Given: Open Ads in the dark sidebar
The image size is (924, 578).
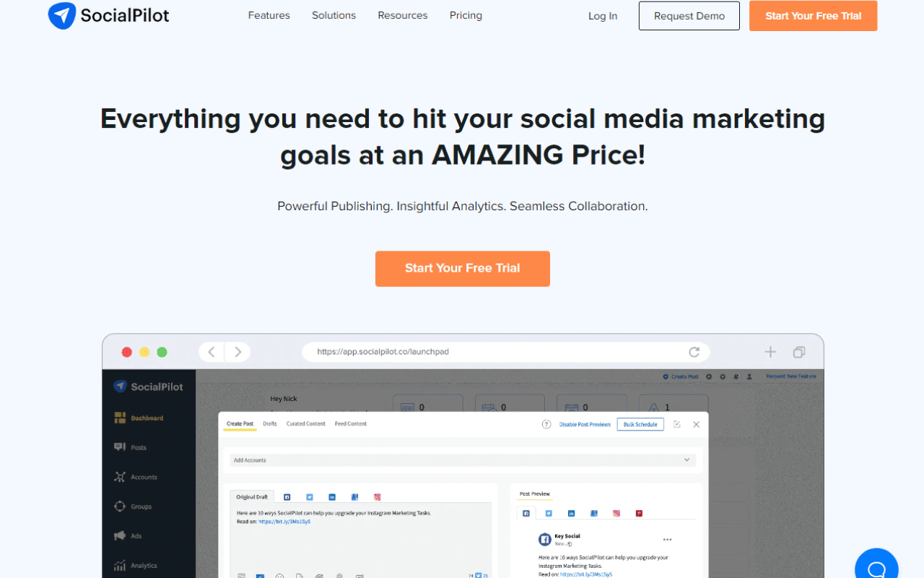Looking at the screenshot, I should (x=128, y=536).
